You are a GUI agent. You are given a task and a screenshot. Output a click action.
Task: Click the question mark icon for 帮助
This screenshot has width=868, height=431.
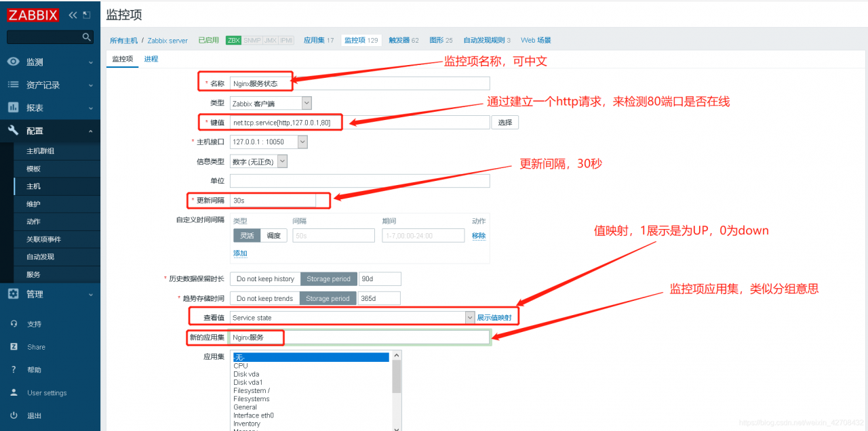tap(14, 369)
